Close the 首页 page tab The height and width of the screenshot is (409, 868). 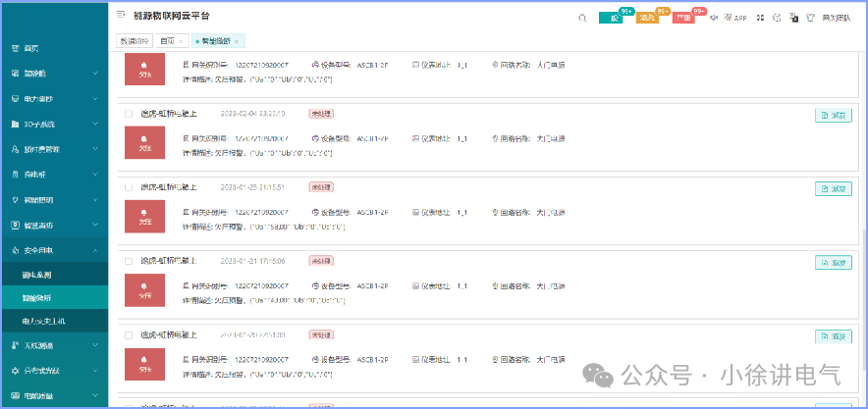click(181, 41)
